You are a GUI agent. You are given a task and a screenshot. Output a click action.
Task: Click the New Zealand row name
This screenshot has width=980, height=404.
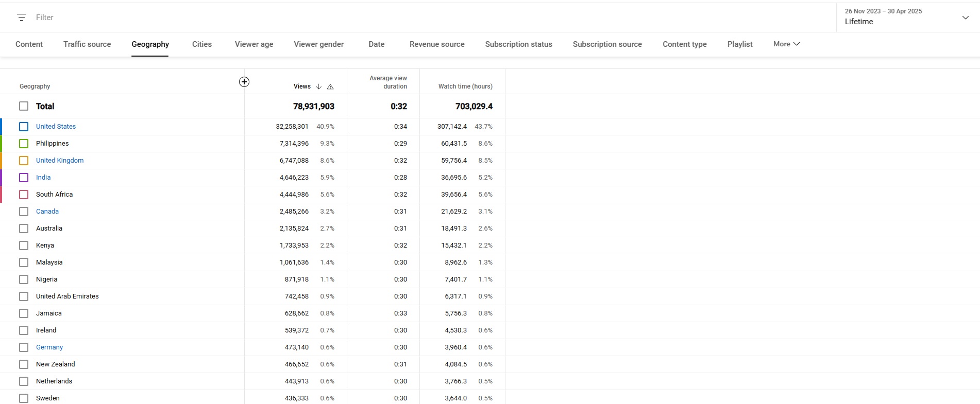coord(55,364)
